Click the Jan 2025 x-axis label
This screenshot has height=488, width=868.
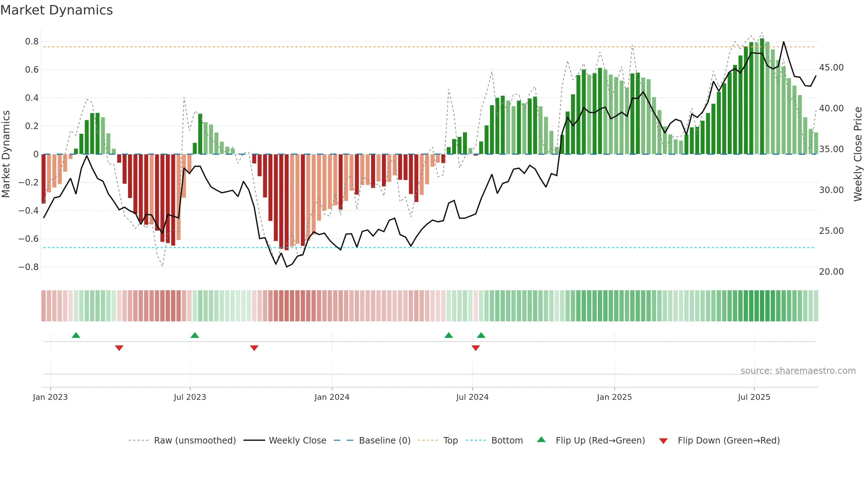[x=614, y=397]
